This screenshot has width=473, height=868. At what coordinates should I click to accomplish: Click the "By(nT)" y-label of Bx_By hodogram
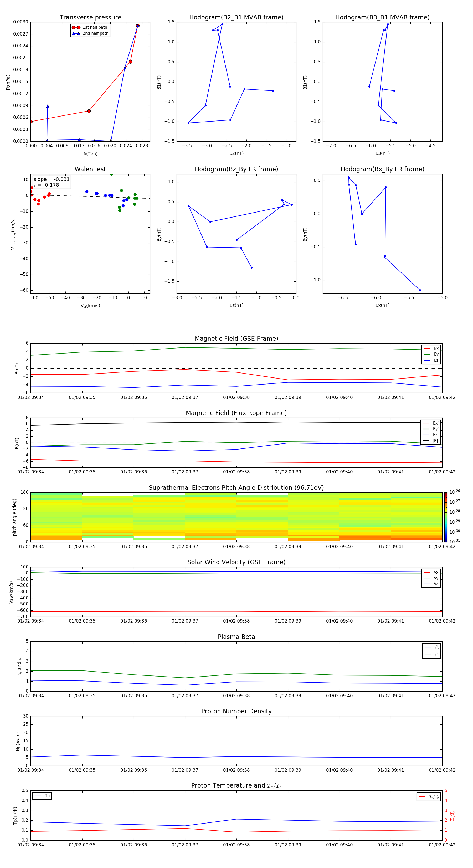[x=305, y=234]
